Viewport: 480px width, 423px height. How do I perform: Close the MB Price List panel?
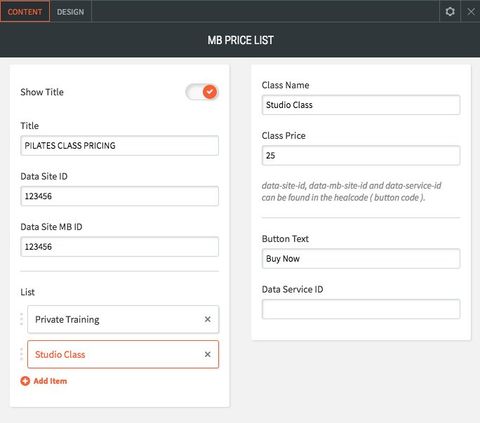pos(471,12)
